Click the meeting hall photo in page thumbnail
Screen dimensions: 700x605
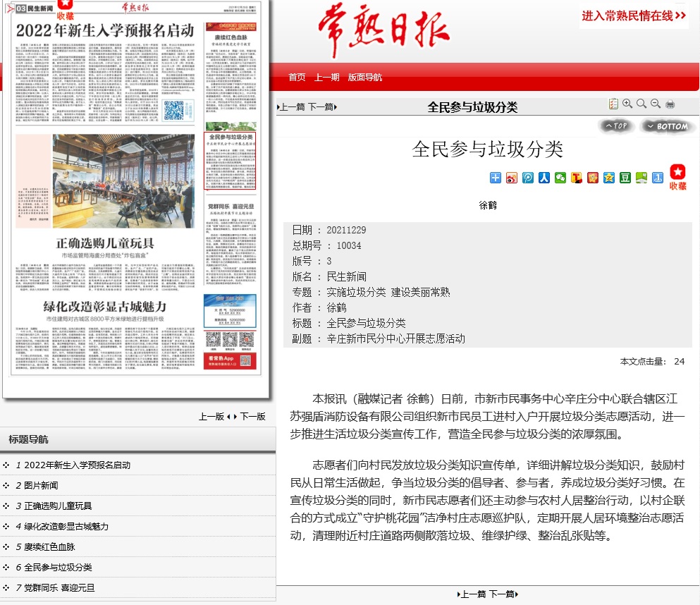(x=123, y=181)
